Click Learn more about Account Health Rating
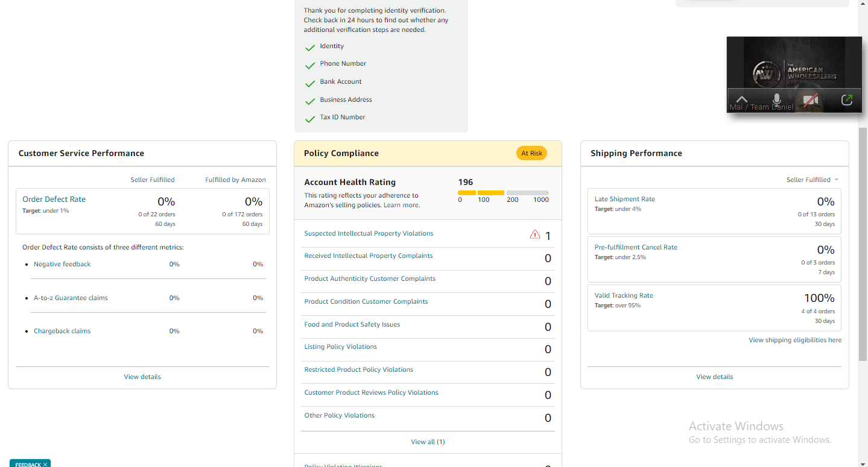 click(x=401, y=205)
